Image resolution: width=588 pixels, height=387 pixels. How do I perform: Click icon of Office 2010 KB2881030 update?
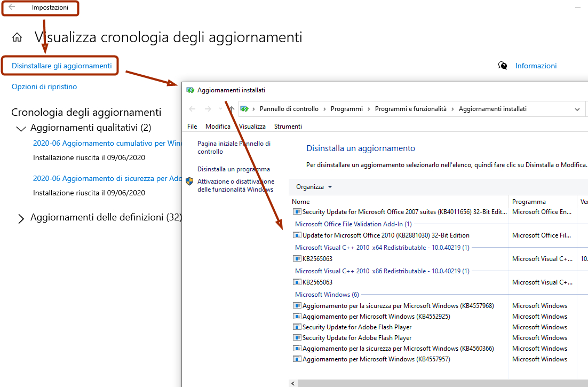point(297,235)
